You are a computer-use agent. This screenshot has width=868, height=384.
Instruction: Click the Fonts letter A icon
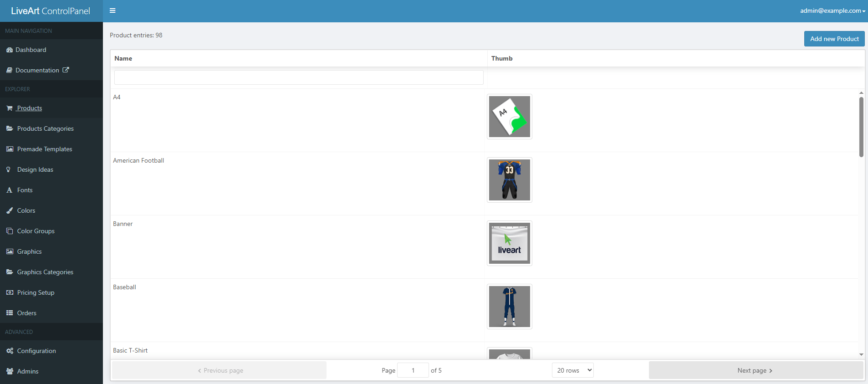(9, 190)
